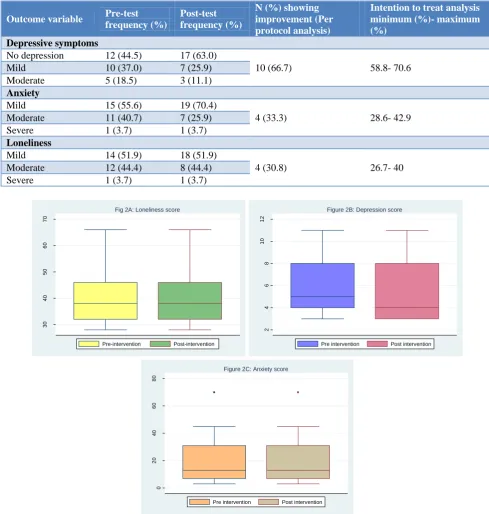Click the cell '19 (70.4)'
This screenshot has height=514, width=489.
pyautogui.click(x=198, y=105)
